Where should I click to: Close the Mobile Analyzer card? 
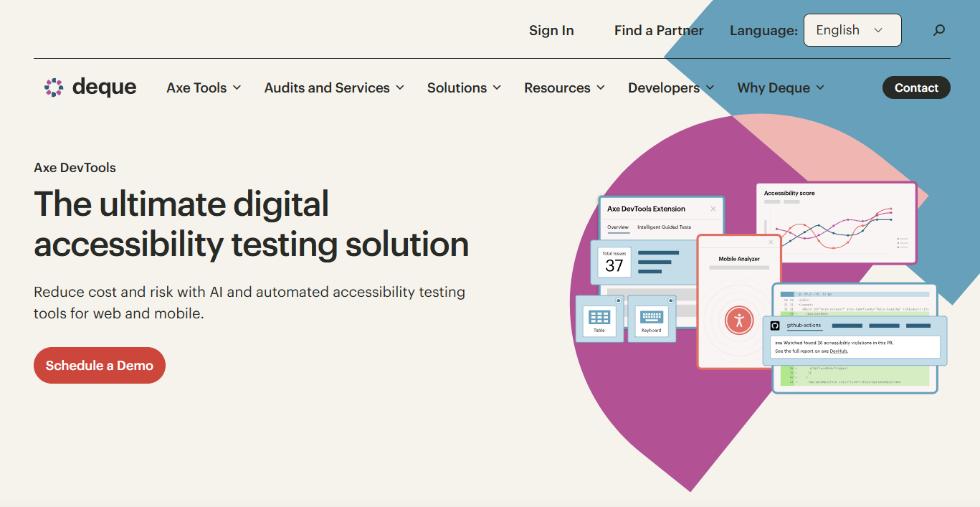[771, 242]
